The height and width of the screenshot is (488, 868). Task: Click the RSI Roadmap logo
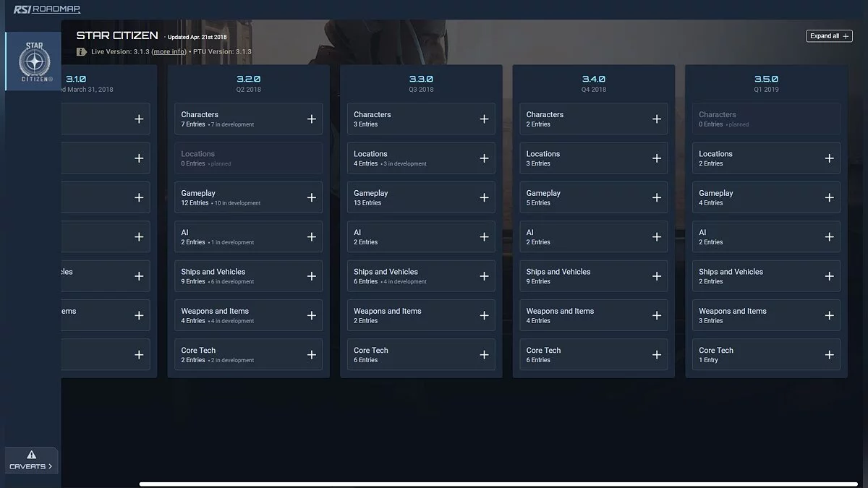coord(46,9)
